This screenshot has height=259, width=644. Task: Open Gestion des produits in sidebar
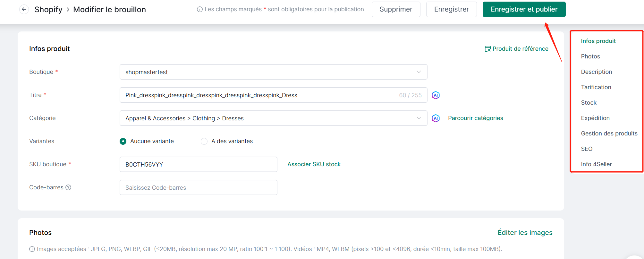(x=609, y=134)
